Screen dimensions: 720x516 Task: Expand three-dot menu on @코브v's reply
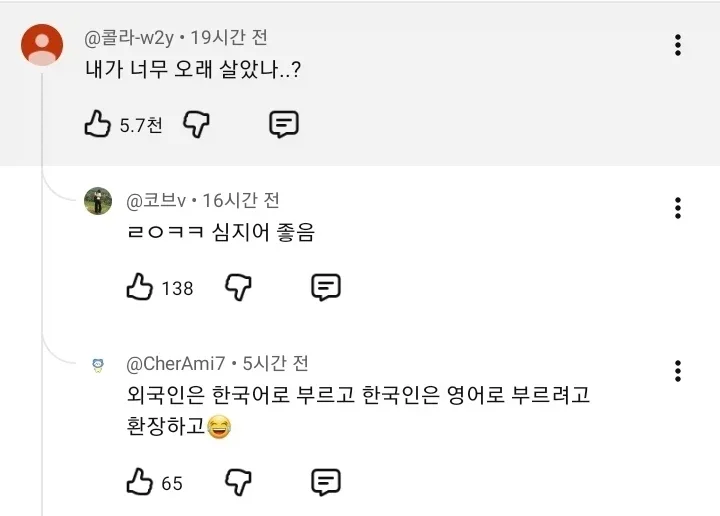pyautogui.click(x=678, y=208)
